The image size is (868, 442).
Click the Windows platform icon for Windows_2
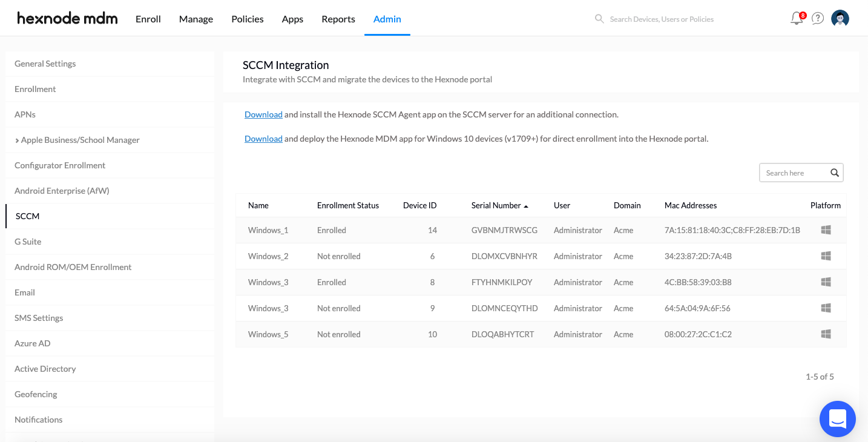pyautogui.click(x=826, y=256)
